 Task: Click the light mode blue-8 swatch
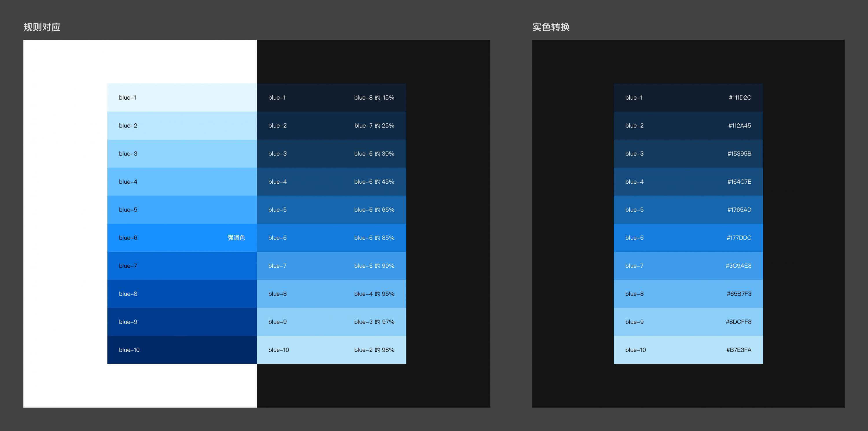click(x=182, y=294)
